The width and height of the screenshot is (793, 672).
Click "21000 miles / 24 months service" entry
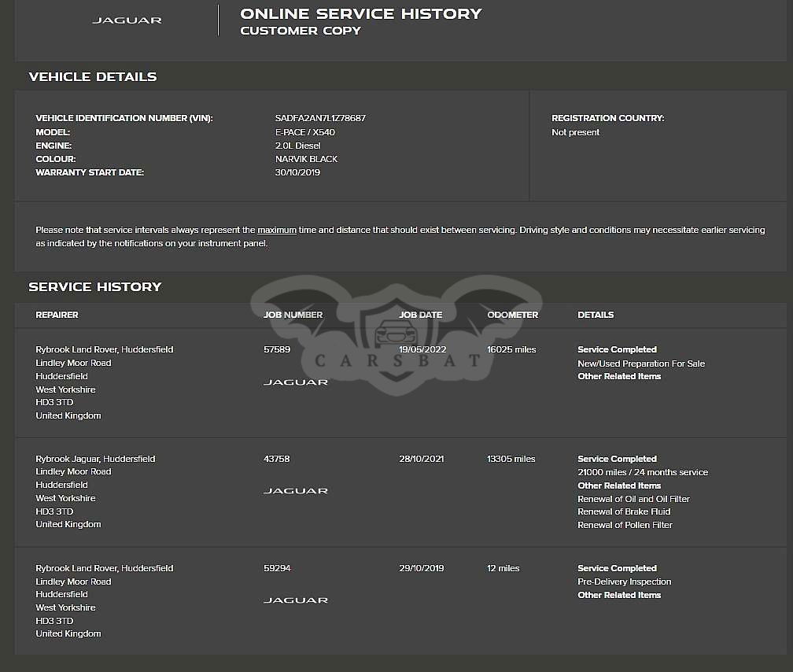tap(642, 473)
